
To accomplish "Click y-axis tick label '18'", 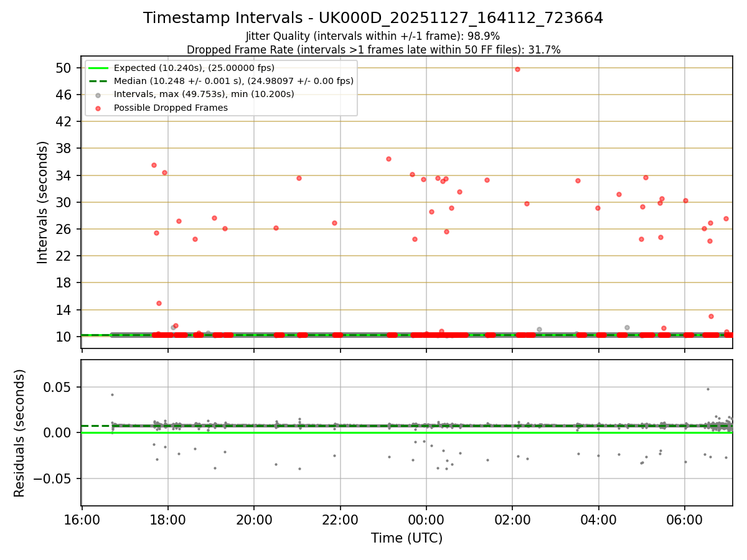I will coord(65,282).
